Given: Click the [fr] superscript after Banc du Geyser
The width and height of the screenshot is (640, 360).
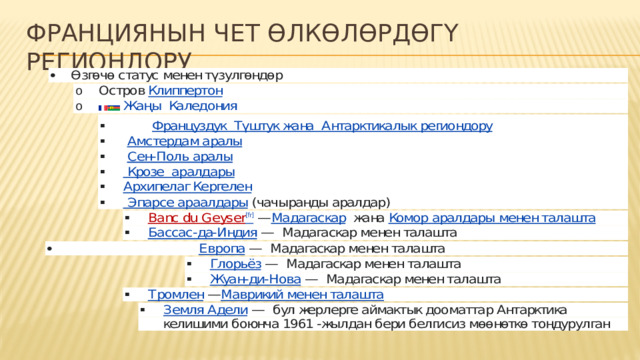Looking at the screenshot, I should tap(249, 215).
